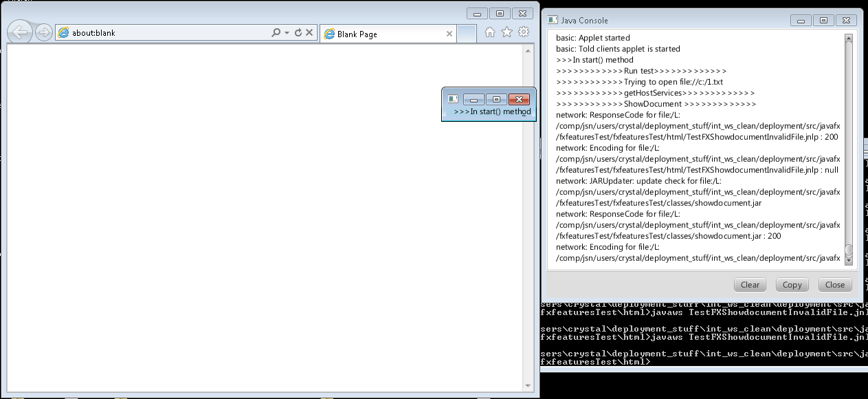Select the Blank Page tab
Screen dimensions: 868x399
click(381, 34)
